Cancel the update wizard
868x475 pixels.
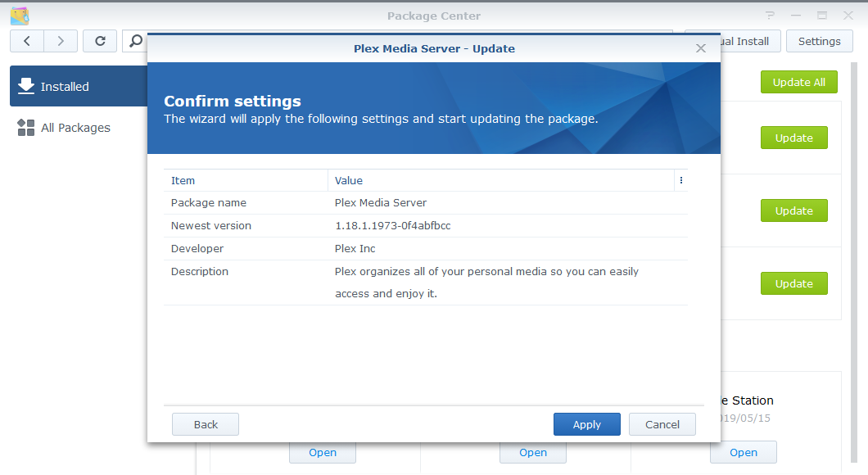(x=662, y=424)
